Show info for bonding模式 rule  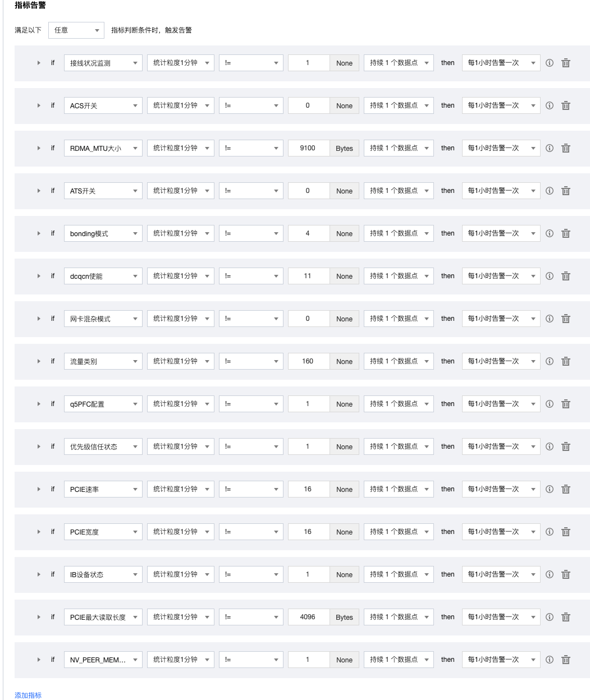(550, 233)
